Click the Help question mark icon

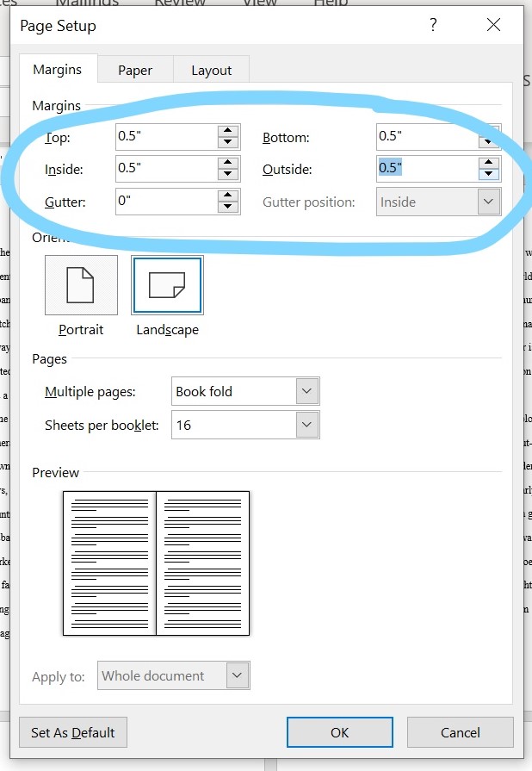[x=433, y=26]
